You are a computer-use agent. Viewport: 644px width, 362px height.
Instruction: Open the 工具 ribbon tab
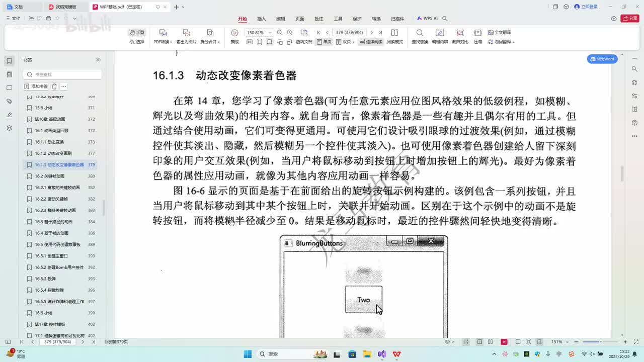338,19
